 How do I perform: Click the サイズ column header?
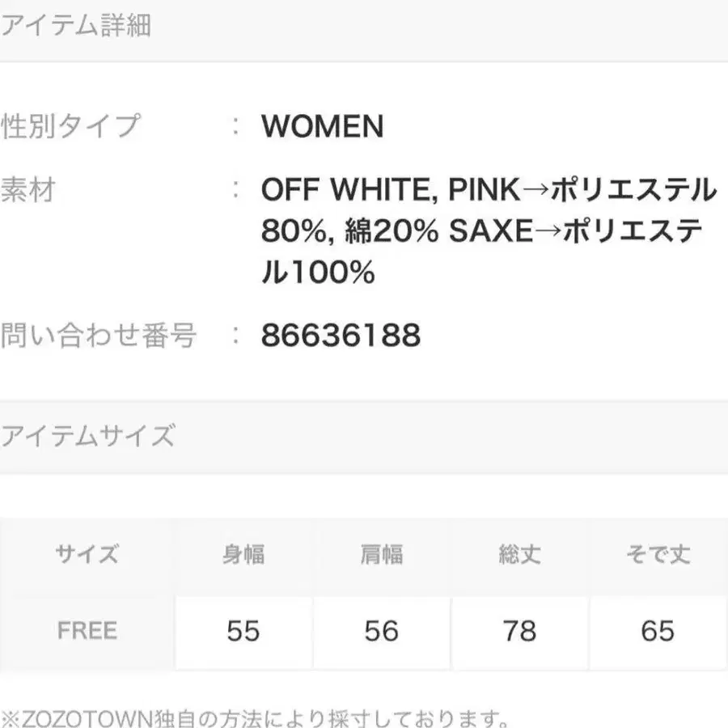[87, 555]
